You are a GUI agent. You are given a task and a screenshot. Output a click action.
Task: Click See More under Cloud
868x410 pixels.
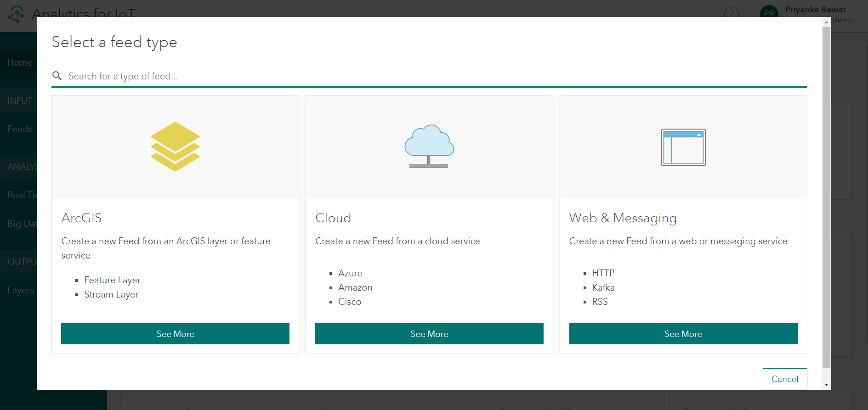[429, 334]
